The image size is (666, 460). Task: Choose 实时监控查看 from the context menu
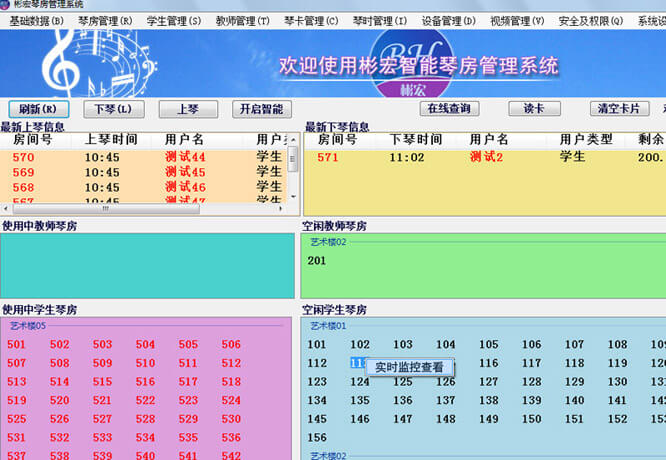(x=410, y=368)
